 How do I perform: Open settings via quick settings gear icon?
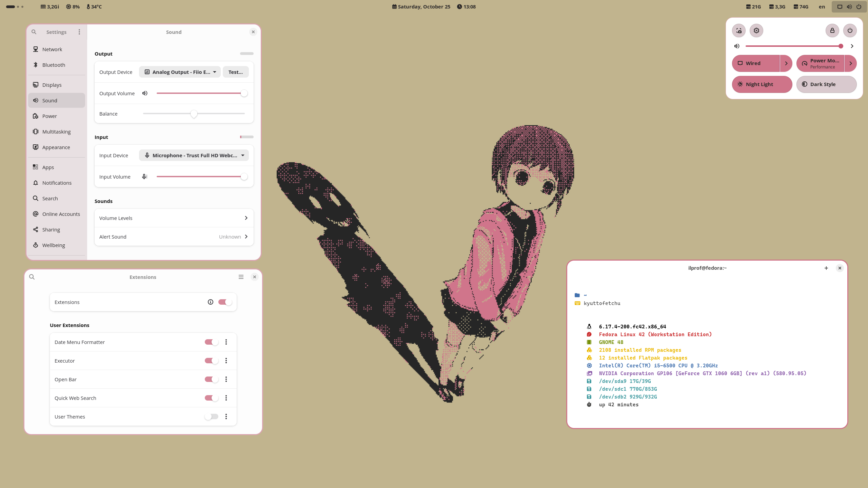click(x=756, y=30)
